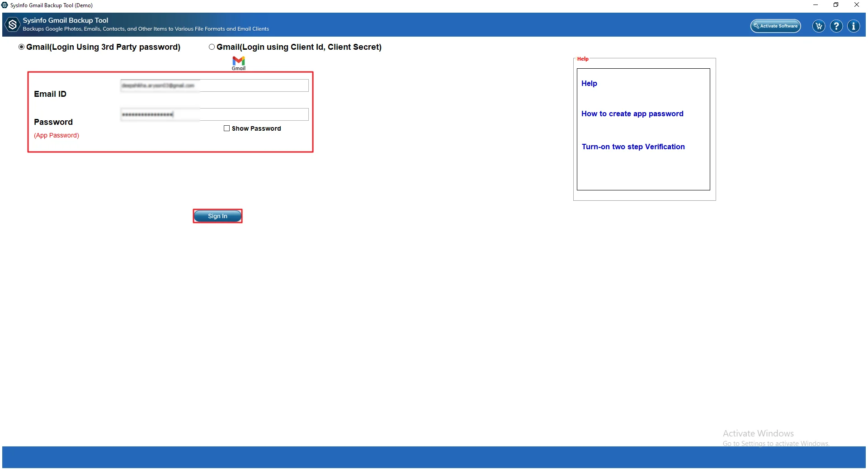Viewport: 868px width, 469px height.
Task: Click the Gmail icon above the login form
Action: tap(238, 61)
